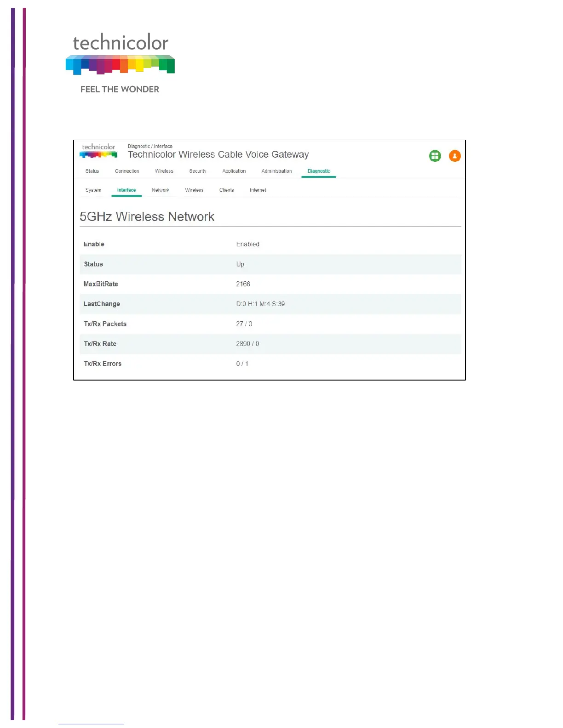Click the MaxBitRate label
Screen dimensions: 563x728
(x=101, y=284)
